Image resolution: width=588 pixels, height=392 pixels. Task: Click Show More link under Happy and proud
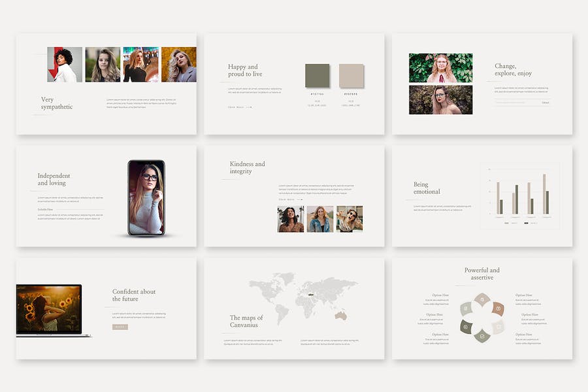coord(239,107)
